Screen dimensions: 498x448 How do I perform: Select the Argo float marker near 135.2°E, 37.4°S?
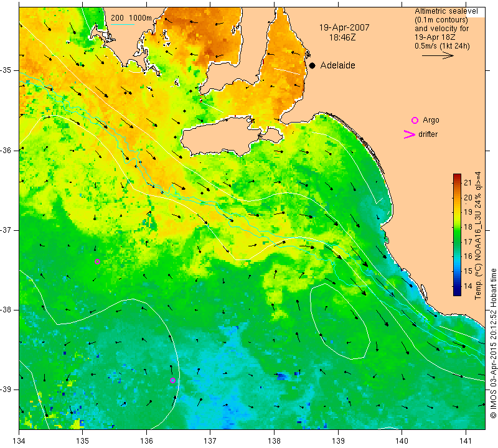click(98, 261)
